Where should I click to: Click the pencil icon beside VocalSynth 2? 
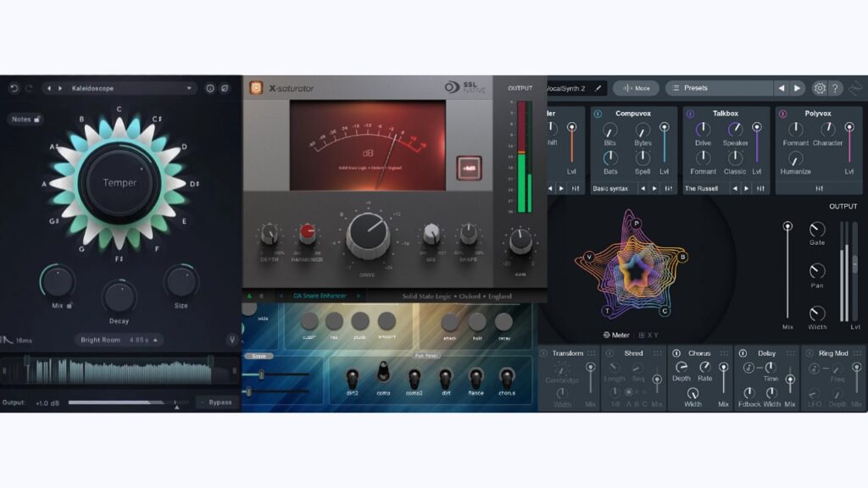tap(599, 88)
